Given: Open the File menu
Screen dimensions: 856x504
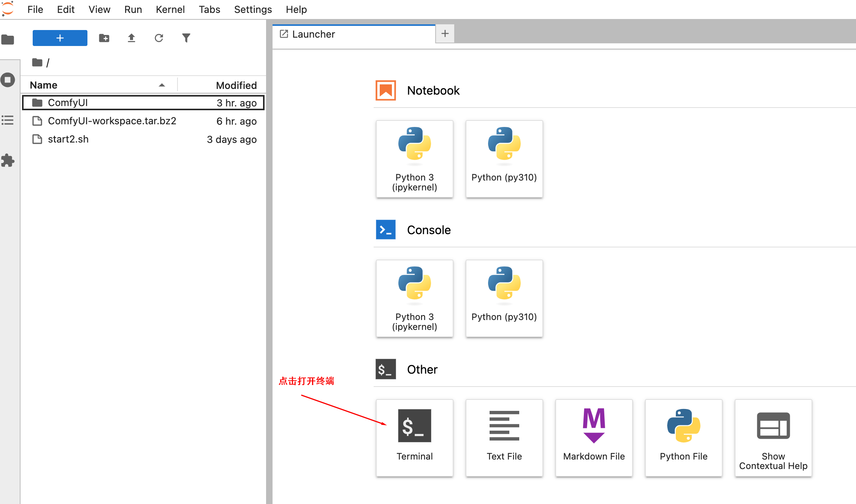Looking at the screenshot, I should (35, 10).
